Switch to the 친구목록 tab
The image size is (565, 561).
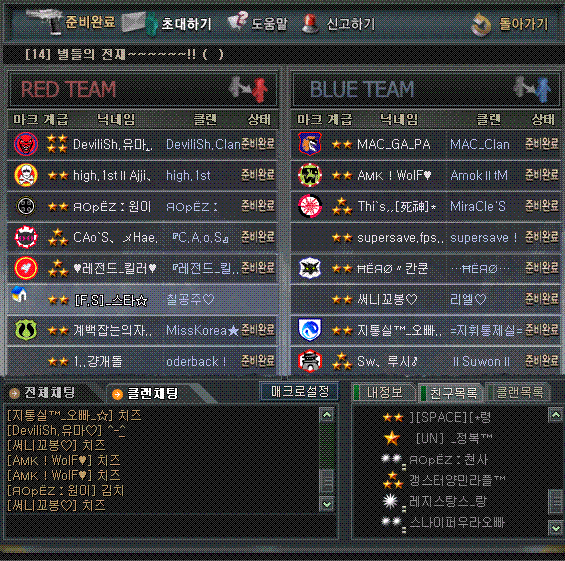coord(452,392)
